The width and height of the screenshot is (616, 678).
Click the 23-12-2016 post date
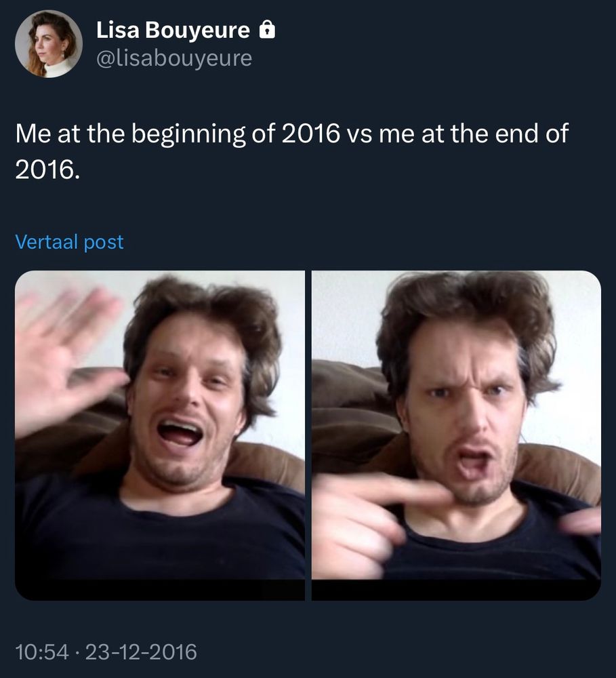coord(141,652)
